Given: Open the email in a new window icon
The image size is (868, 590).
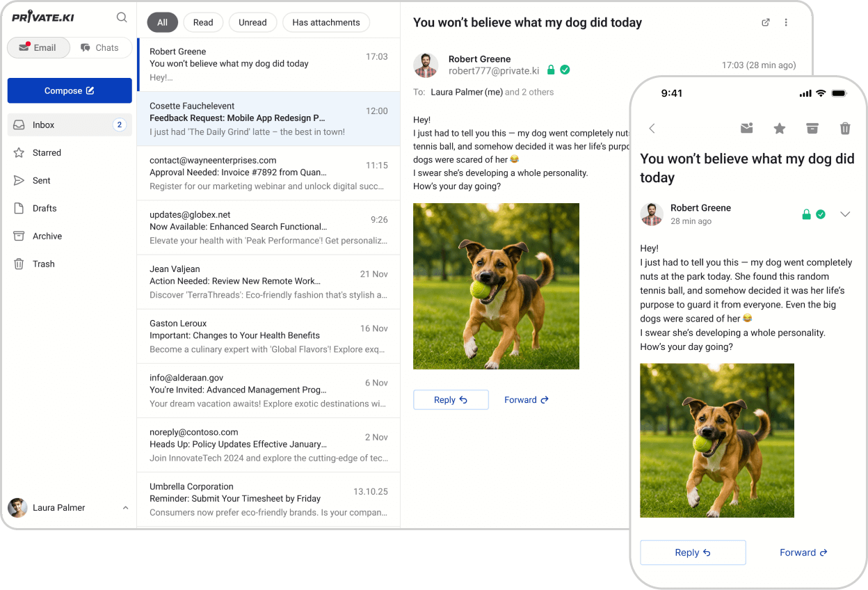Looking at the screenshot, I should (765, 22).
